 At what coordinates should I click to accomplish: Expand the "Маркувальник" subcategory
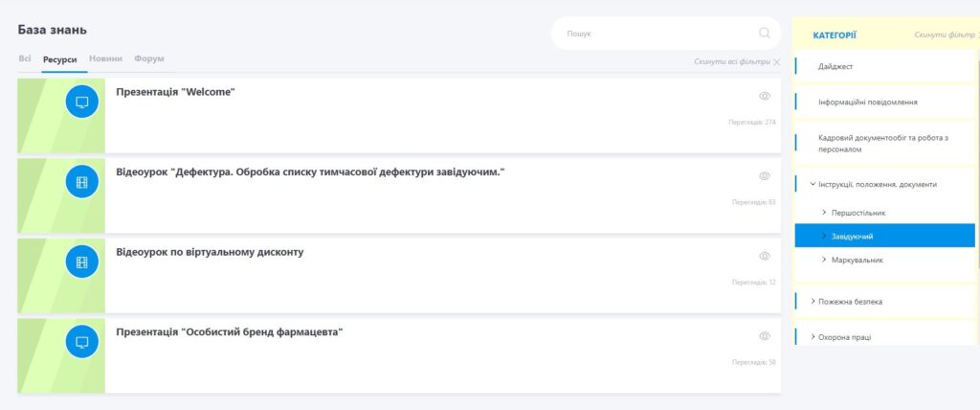(x=824, y=260)
